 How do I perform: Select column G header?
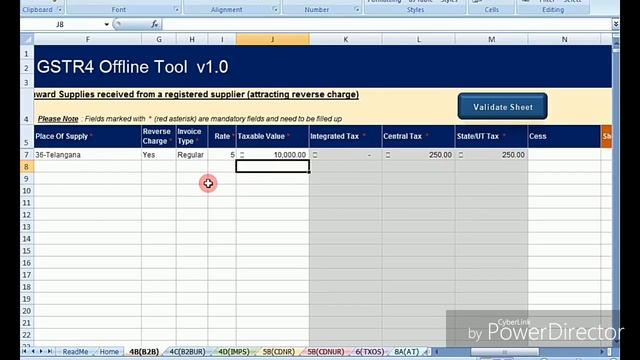(x=159, y=39)
